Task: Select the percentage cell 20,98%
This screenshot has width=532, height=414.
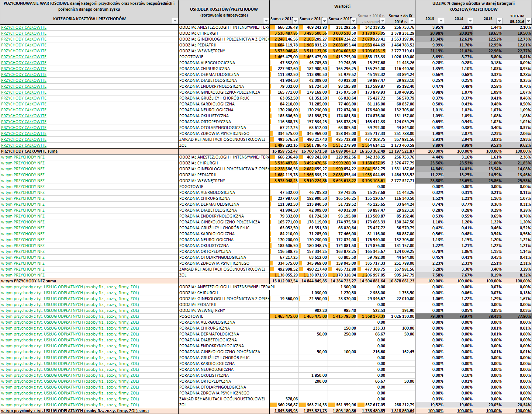Action: click(430, 33)
